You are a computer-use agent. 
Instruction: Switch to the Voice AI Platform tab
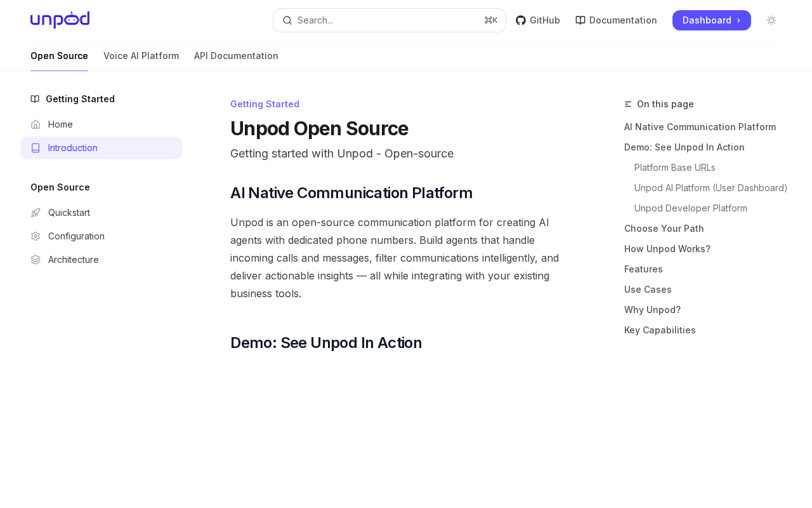(x=141, y=56)
